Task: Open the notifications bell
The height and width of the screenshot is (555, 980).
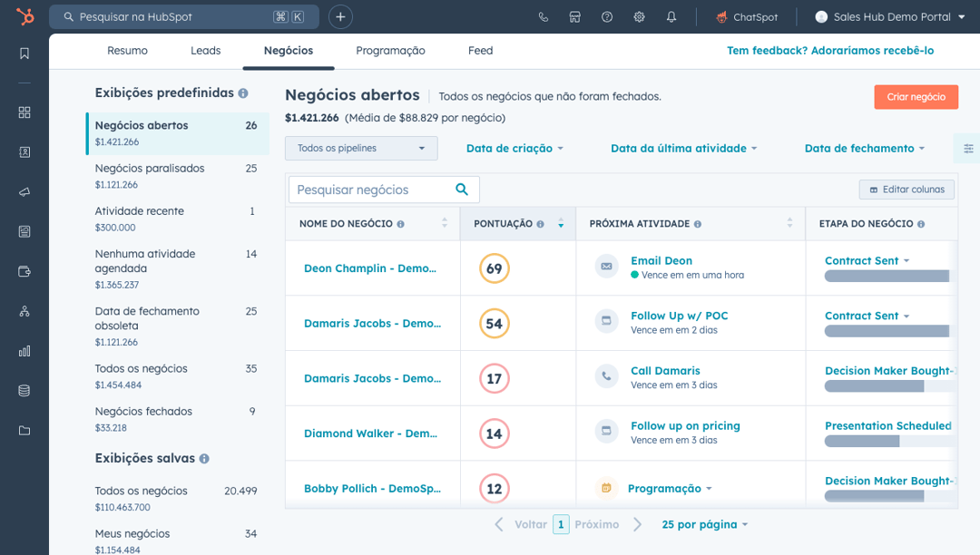Action: [671, 17]
